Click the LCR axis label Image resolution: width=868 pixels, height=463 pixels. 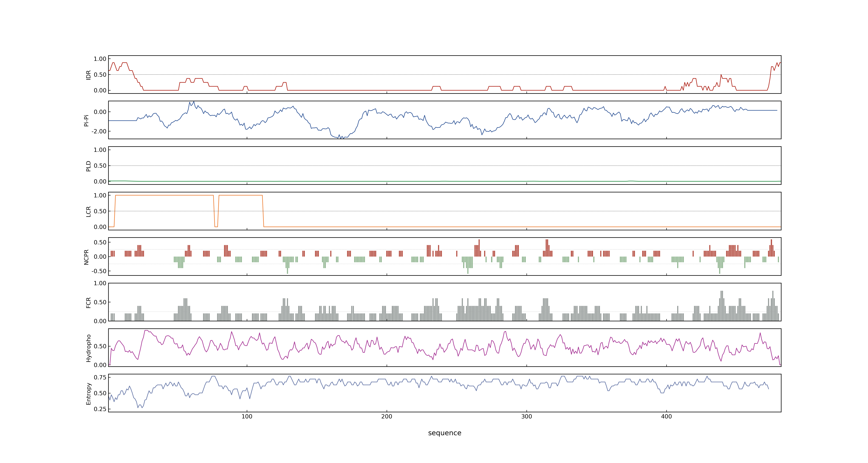point(88,212)
